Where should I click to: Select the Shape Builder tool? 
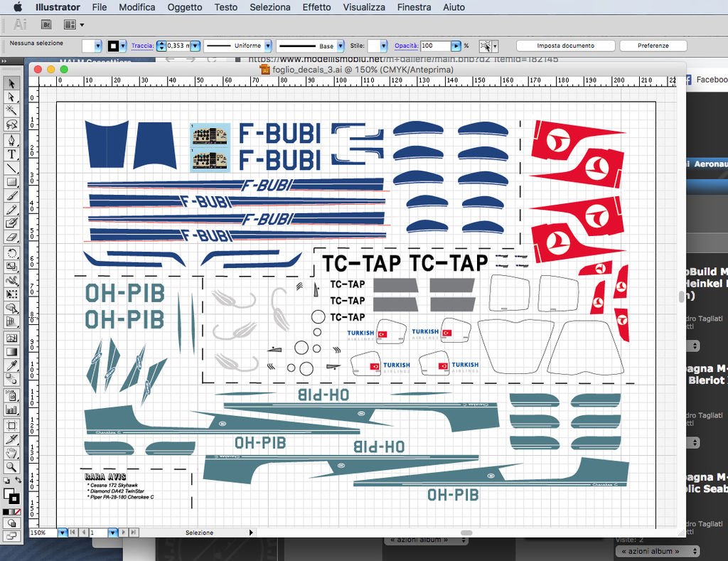click(11, 308)
